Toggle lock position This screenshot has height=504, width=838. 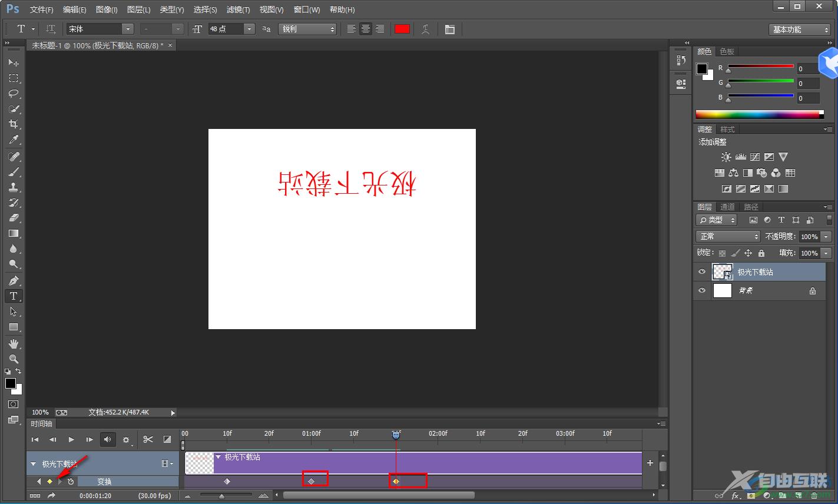point(748,253)
